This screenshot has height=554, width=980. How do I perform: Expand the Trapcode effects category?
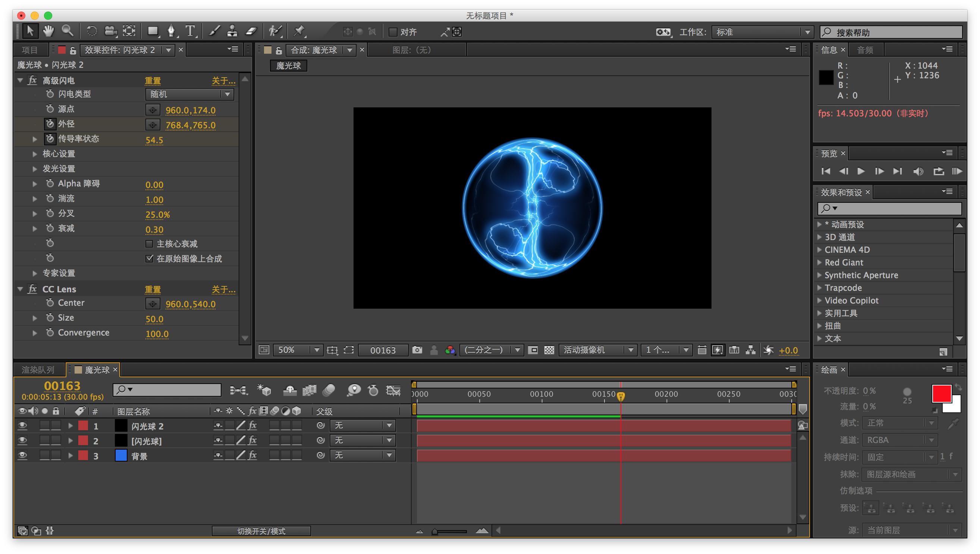(819, 288)
